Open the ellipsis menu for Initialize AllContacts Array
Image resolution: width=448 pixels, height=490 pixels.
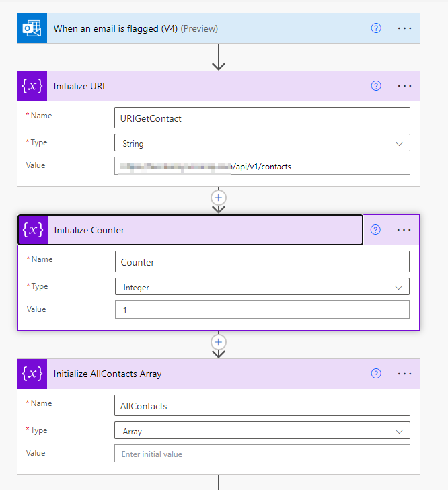click(x=404, y=374)
